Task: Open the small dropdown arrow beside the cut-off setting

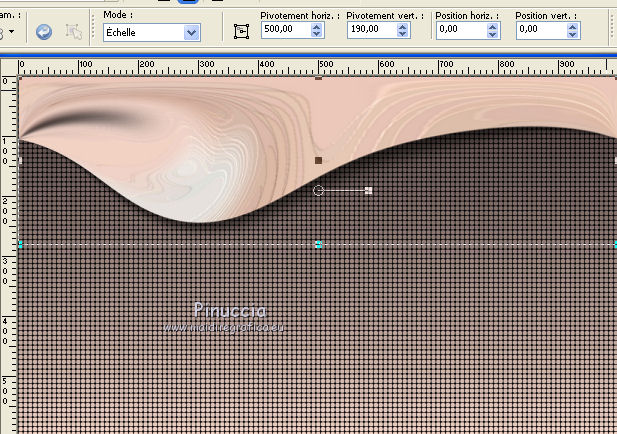Action: (11, 31)
